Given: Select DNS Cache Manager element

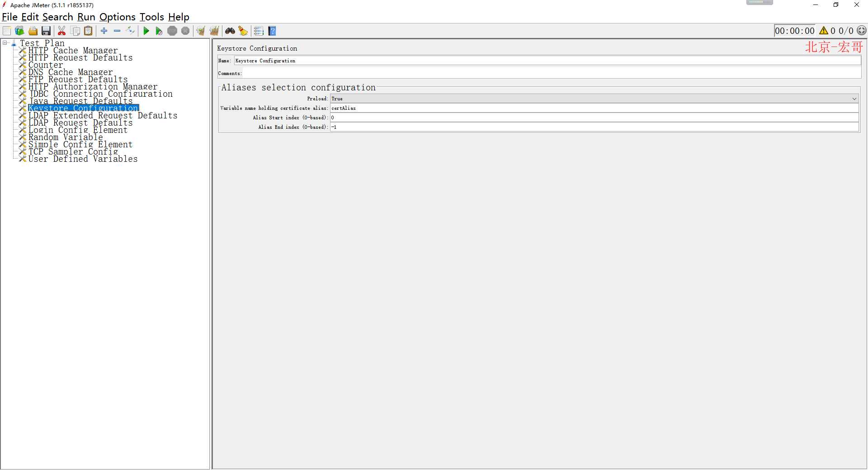Looking at the screenshot, I should [71, 72].
